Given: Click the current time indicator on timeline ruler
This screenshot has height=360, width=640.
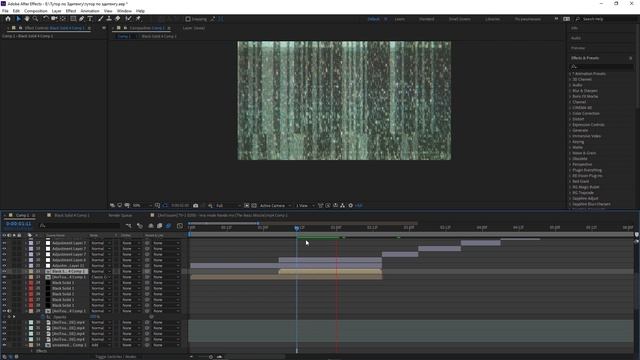Looking at the screenshot, I should click(x=297, y=228).
